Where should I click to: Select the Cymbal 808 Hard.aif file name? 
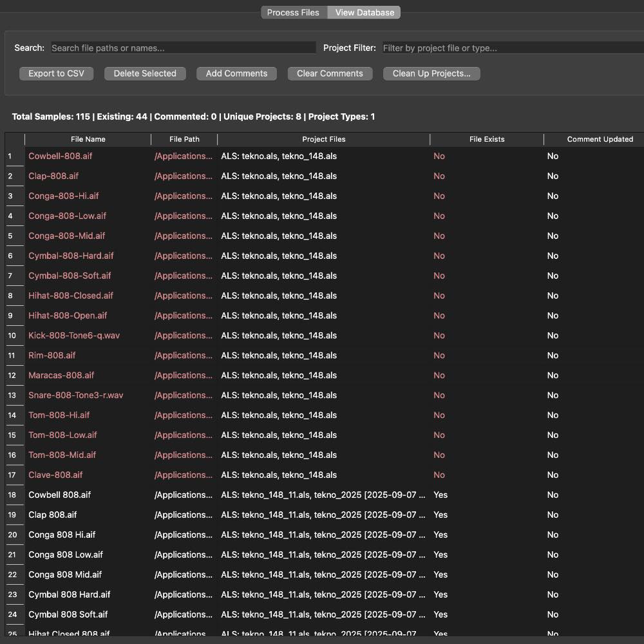click(70, 594)
